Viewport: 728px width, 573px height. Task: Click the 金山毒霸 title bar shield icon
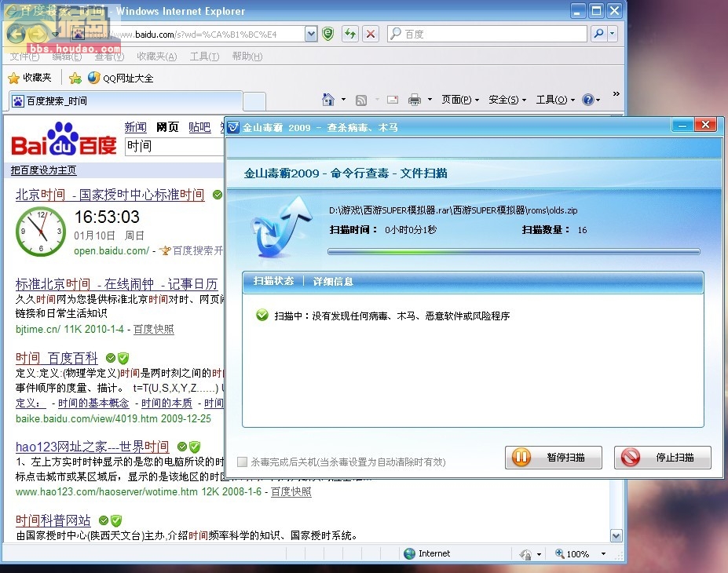233,126
